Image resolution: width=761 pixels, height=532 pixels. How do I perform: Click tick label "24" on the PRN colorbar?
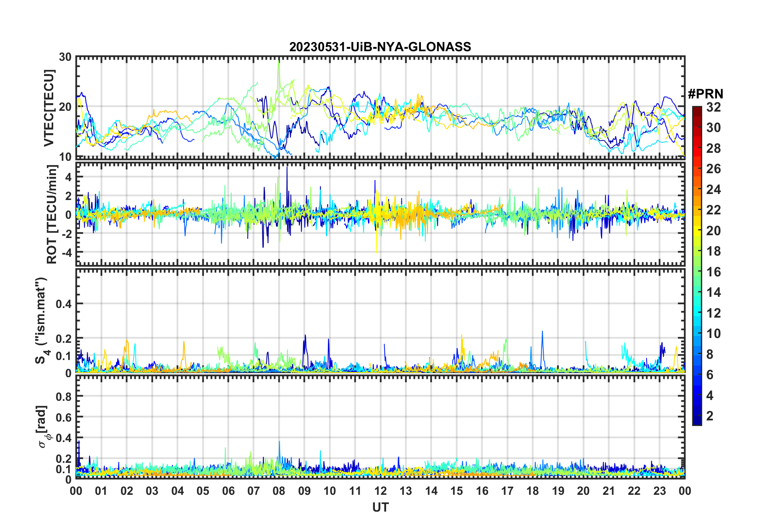click(x=713, y=190)
